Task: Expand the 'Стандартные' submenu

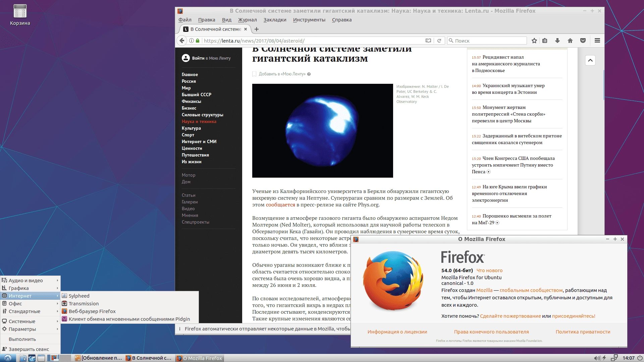Action: (30, 311)
